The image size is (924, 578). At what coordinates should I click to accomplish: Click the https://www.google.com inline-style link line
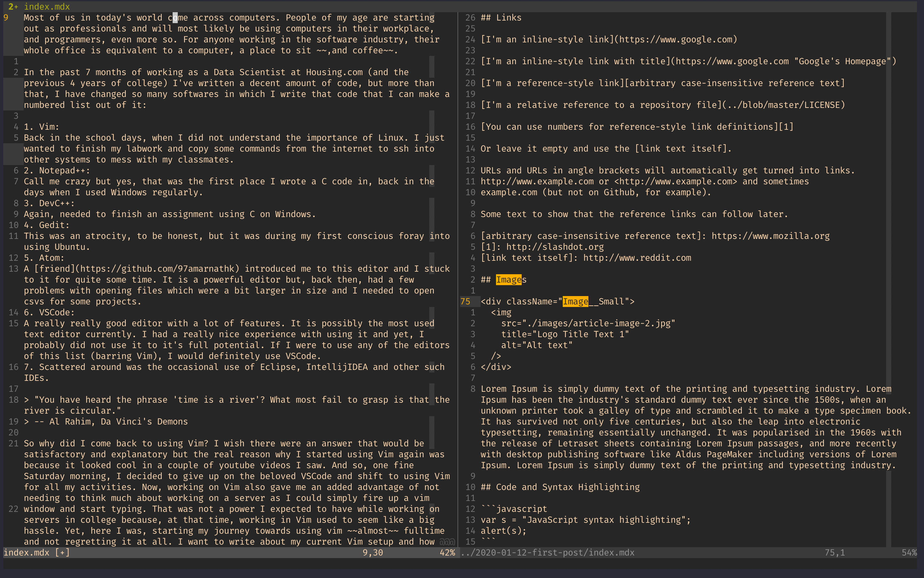tap(609, 39)
